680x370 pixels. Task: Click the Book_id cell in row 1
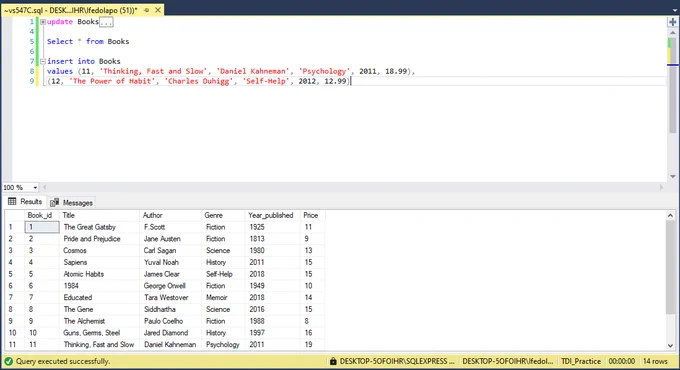42,227
